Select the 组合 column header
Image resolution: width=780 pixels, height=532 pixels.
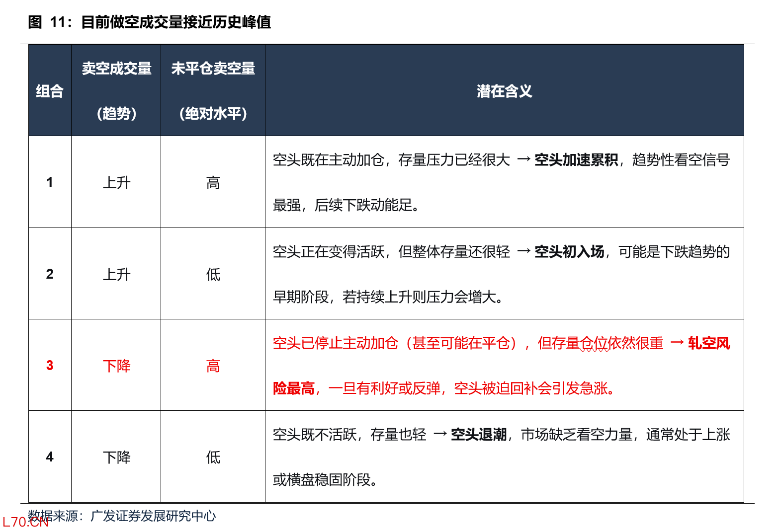click(x=50, y=91)
